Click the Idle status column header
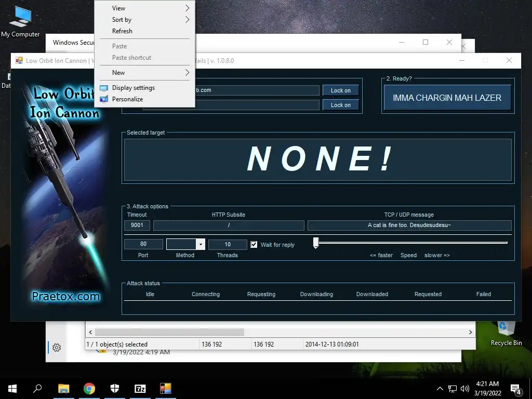This screenshot has height=399, width=532. [150, 294]
